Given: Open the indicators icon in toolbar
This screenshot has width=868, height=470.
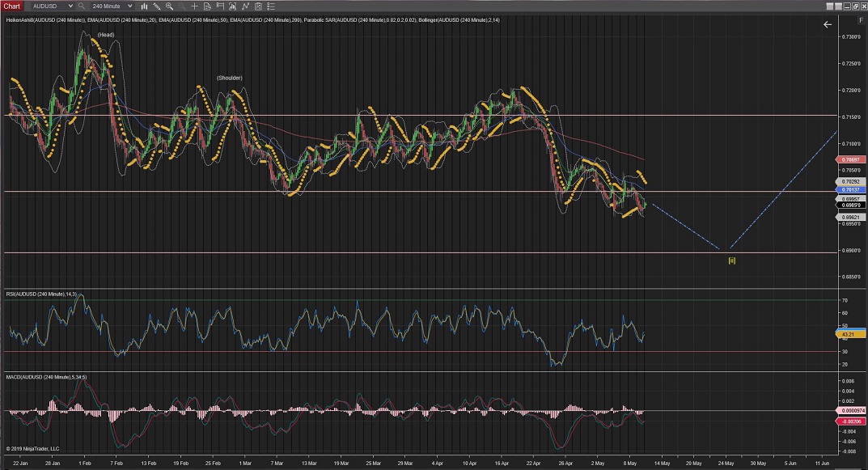Looking at the screenshot, I should 232,6.
